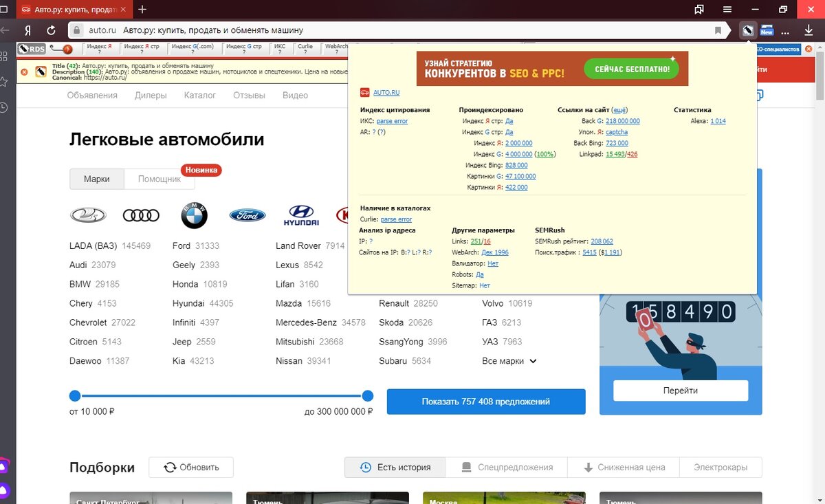Viewport: 825px width, 504px height.
Task: Open the Видео site tab
Action: click(295, 96)
